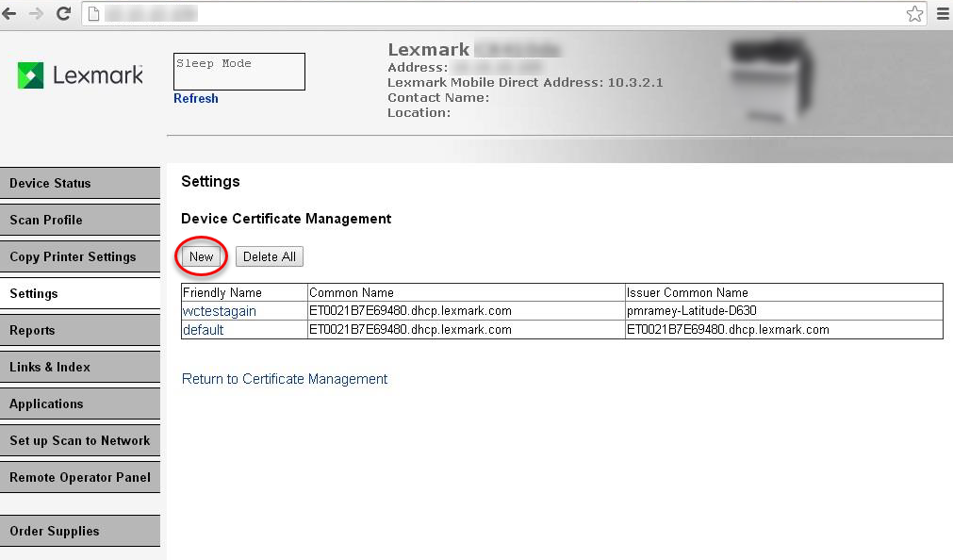The height and width of the screenshot is (560, 953).
Task: Open the wctestagain certificate
Action: click(220, 311)
